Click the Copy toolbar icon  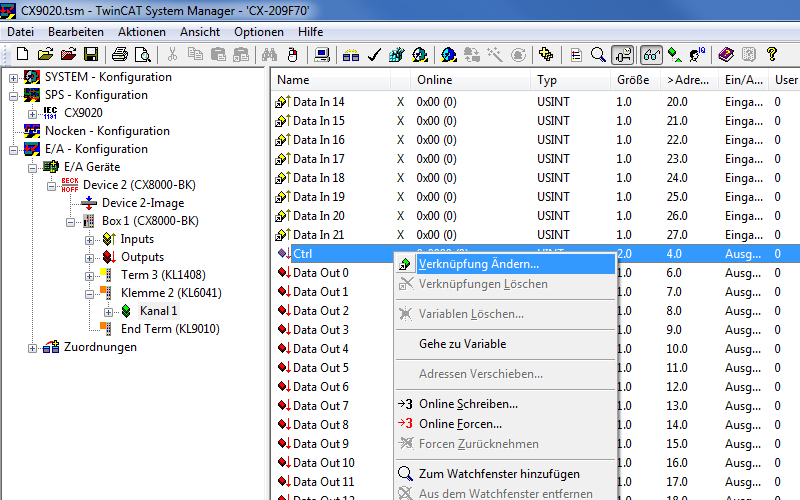tap(195, 54)
